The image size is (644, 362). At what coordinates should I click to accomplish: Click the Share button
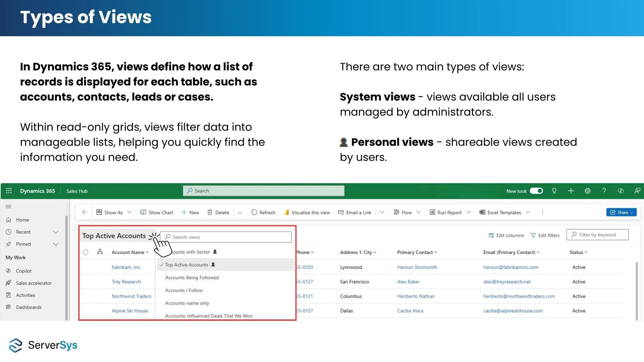pyautogui.click(x=621, y=212)
